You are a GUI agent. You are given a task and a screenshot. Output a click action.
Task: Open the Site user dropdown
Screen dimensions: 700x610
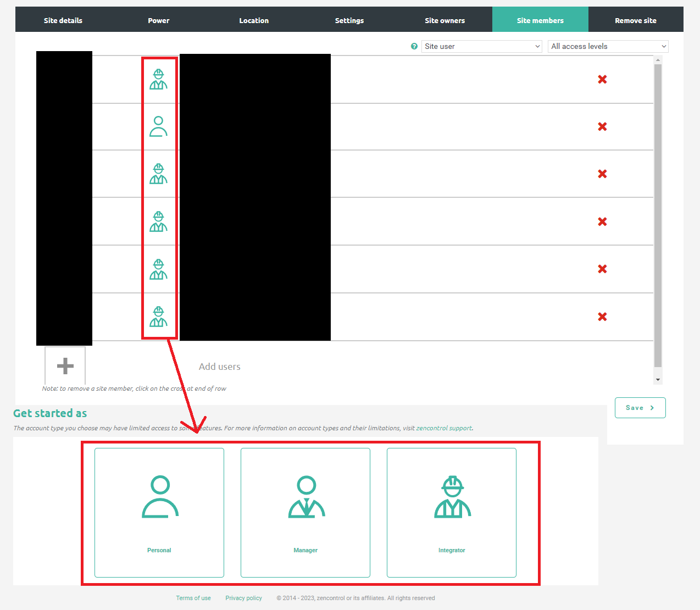point(482,46)
